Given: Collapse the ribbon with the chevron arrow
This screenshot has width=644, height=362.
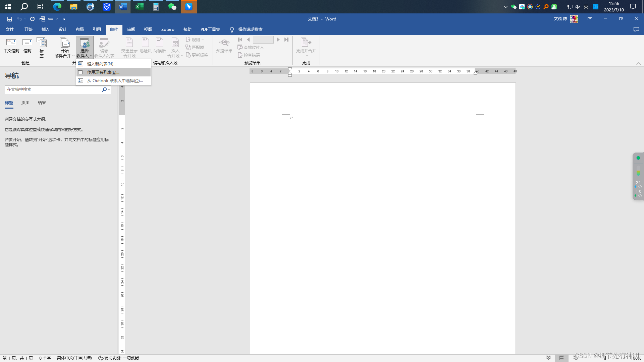Looking at the screenshot, I should [x=639, y=63].
